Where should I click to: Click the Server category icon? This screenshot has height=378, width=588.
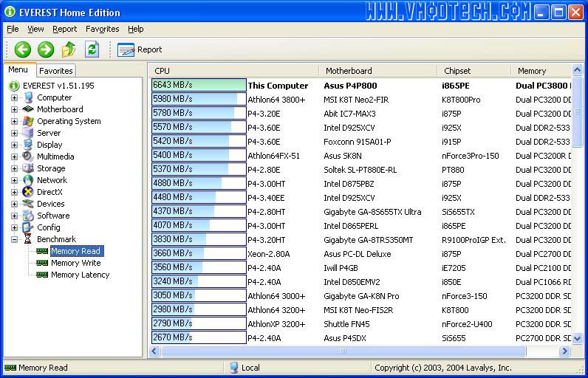tap(28, 133)
